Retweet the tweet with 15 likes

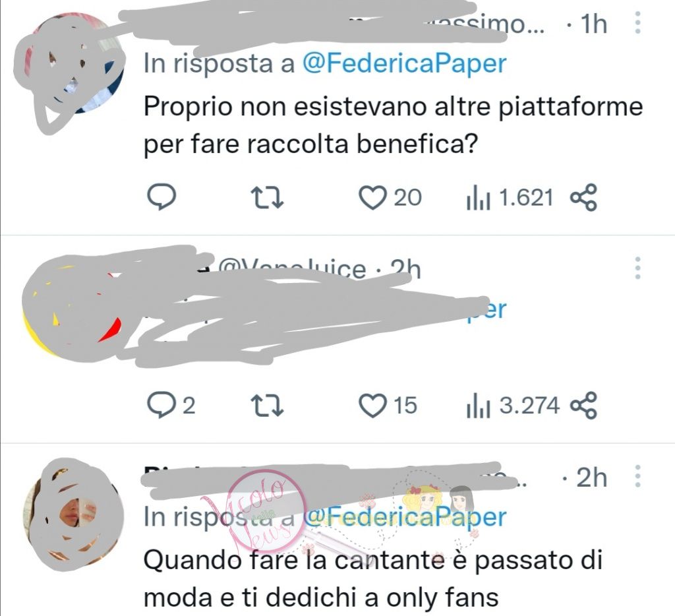pyautogui.click(x=267, y=406)
